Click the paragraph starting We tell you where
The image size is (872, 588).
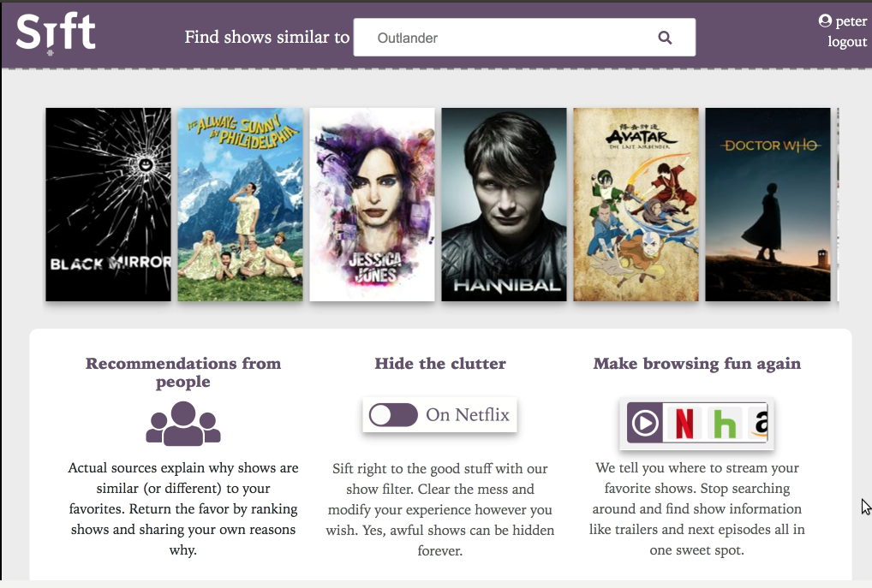point(696,508)
